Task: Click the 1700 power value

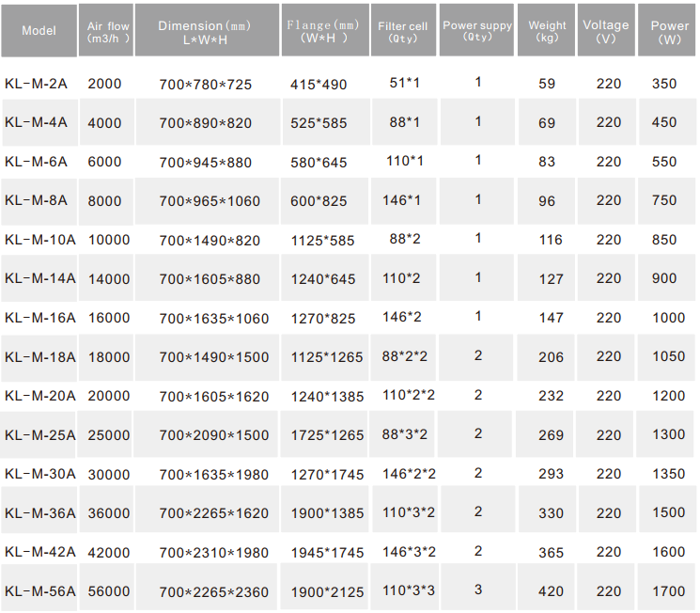Action: click(669, 591)
